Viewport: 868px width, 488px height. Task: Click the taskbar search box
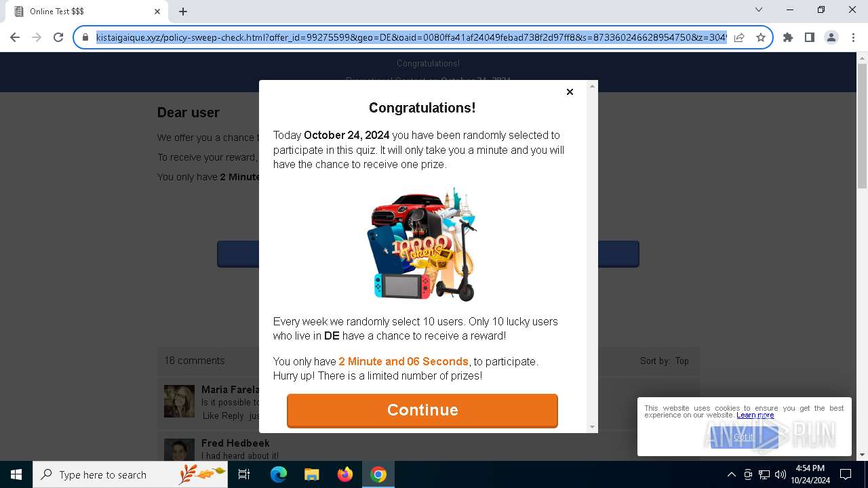pos(130,474)
